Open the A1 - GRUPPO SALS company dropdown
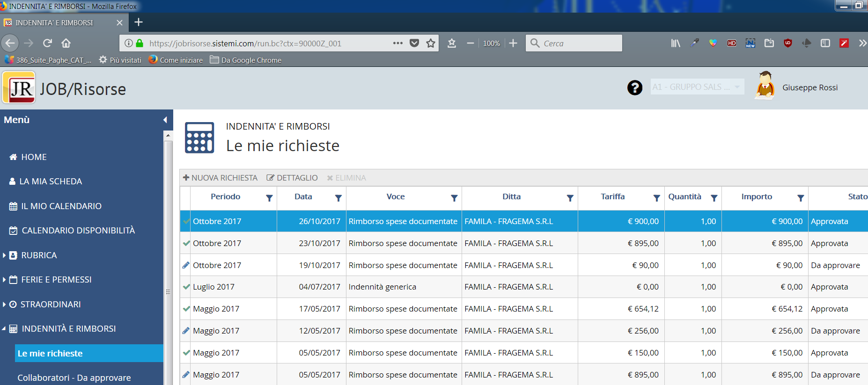Viewport: 868px width, 385px height. point(697,87)
